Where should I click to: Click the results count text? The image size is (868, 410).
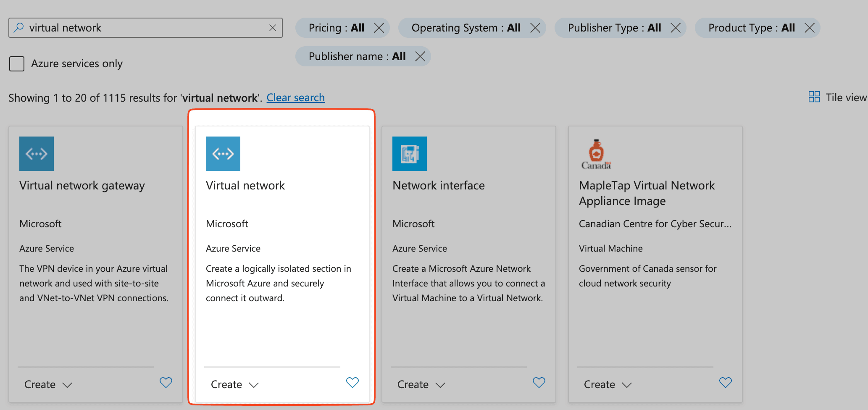[135, 98]
